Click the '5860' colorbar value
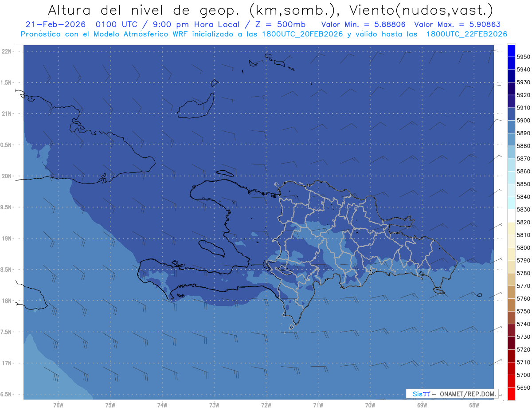Image resolution: width=532 pixels, height=411 pixels. (523, 171)
